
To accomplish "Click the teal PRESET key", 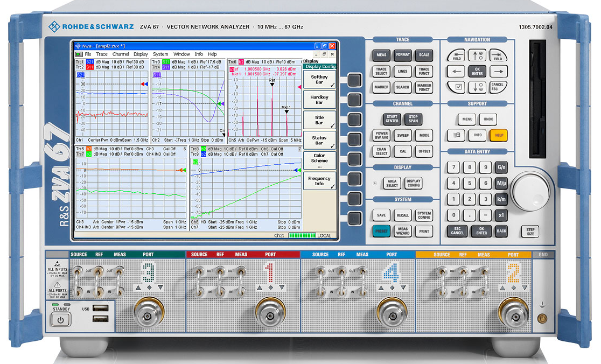I will click(381, 231).
